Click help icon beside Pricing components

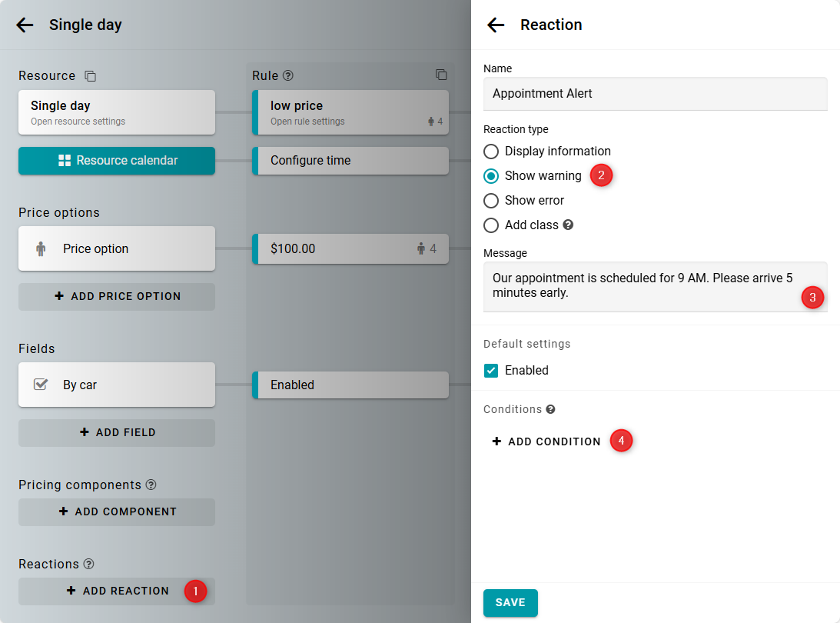point(151,485)
